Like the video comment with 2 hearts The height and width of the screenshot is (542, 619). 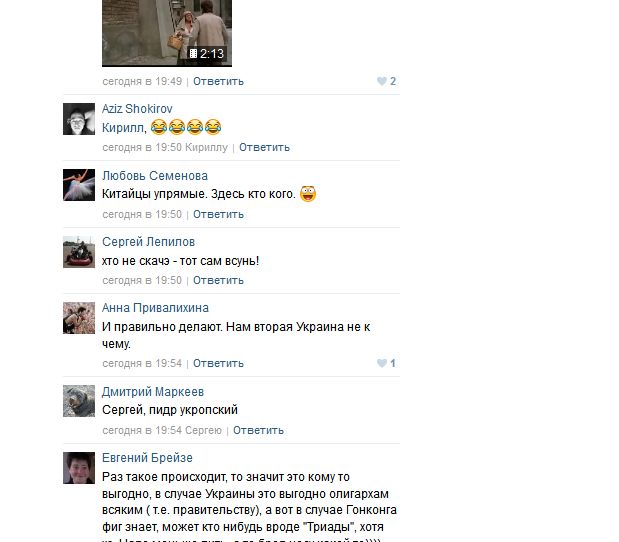[382, 81]
